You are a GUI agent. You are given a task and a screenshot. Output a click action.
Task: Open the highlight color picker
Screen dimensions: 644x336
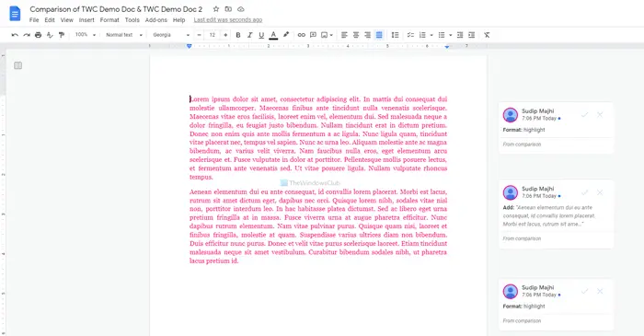286,35
